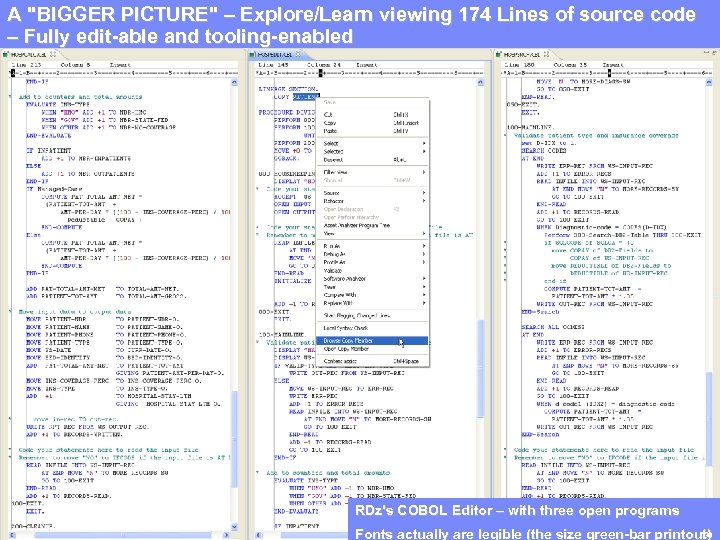Select Paste in the context menu

[x=372, y=131]
